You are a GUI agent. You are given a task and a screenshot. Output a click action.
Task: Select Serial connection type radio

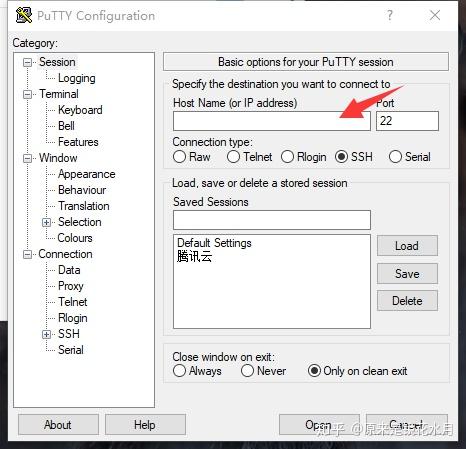pyautogui.click(x=395, y=157)
